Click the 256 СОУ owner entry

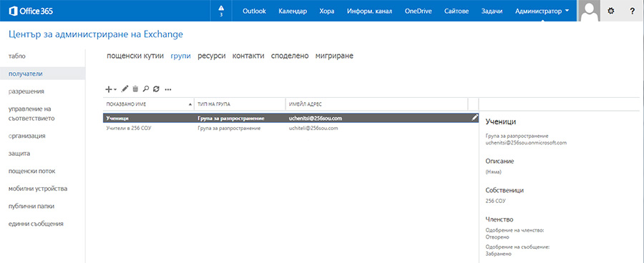[496, 201]
